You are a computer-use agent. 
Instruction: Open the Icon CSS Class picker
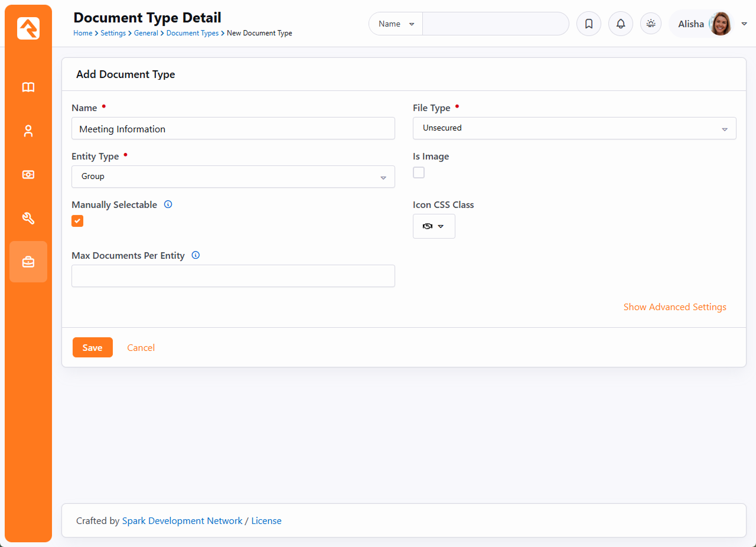tap(434, 226)
